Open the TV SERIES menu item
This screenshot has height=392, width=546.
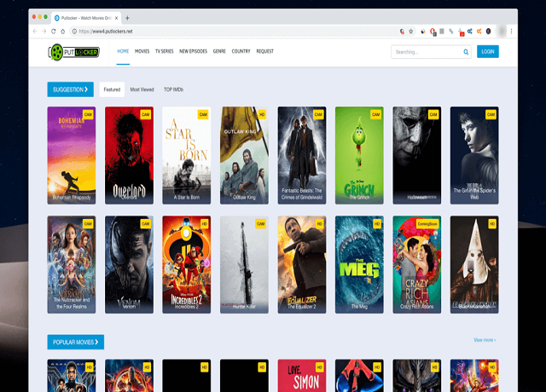[x=164, y=51]
